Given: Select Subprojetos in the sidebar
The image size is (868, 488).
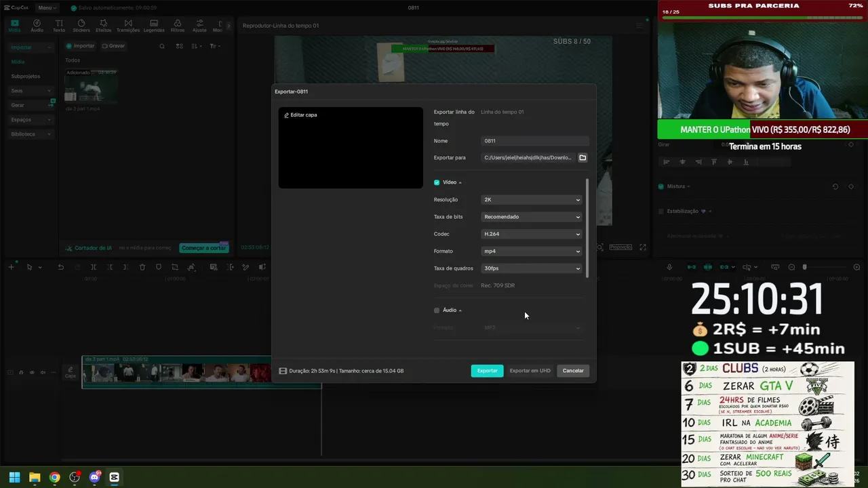Looking at the screenshot, I should pos(26,77).
